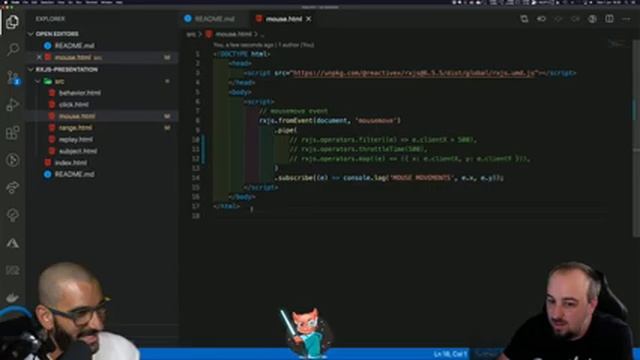This screenshot has height=360, width=640.
Task: Open mouse.html in the src folder
Action: [77, 116]
